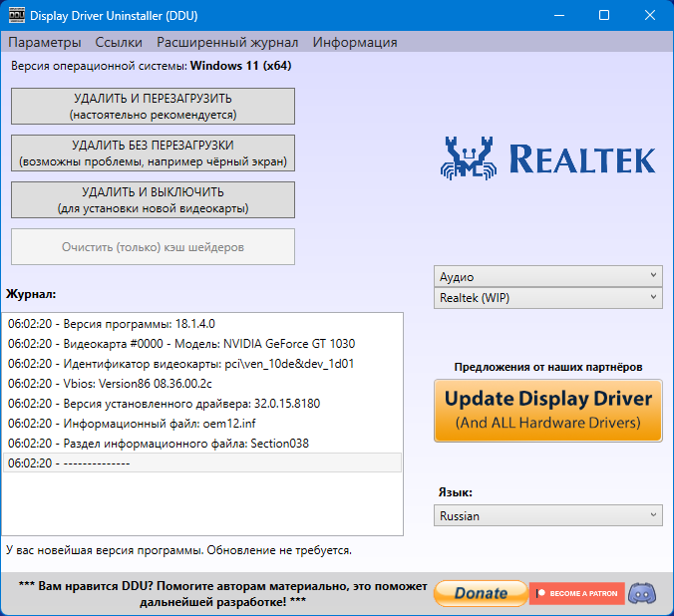This screenshot has width=674, height=616.
Task: Open the Russian language dropdown
Action: tap(548, 515)
